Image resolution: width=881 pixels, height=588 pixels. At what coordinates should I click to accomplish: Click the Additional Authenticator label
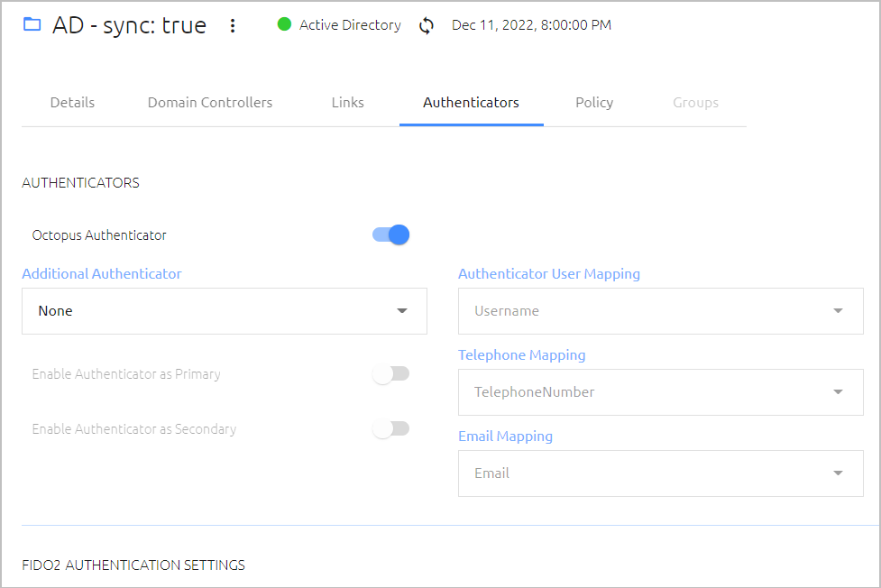[102, 274]
